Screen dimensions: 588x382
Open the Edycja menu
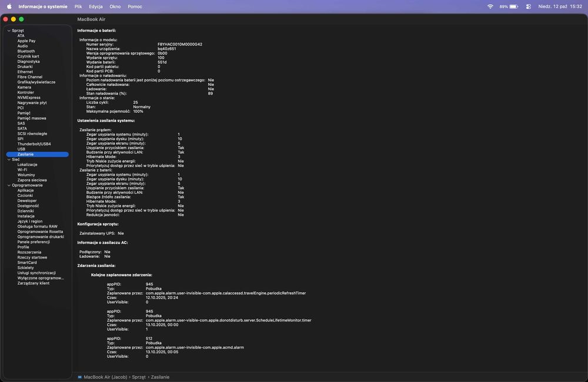point(96,6)
